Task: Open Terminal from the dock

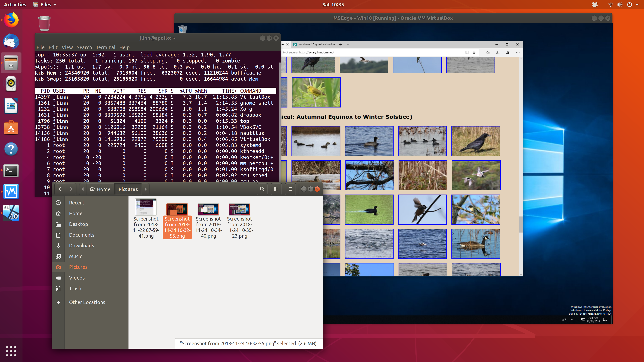Action: (11, 171)
